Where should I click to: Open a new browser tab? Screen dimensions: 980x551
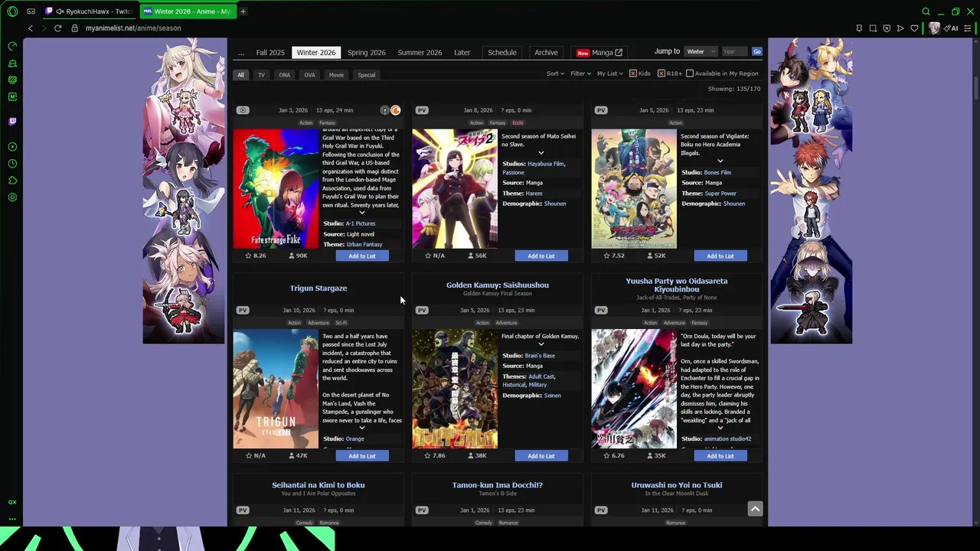243,11
